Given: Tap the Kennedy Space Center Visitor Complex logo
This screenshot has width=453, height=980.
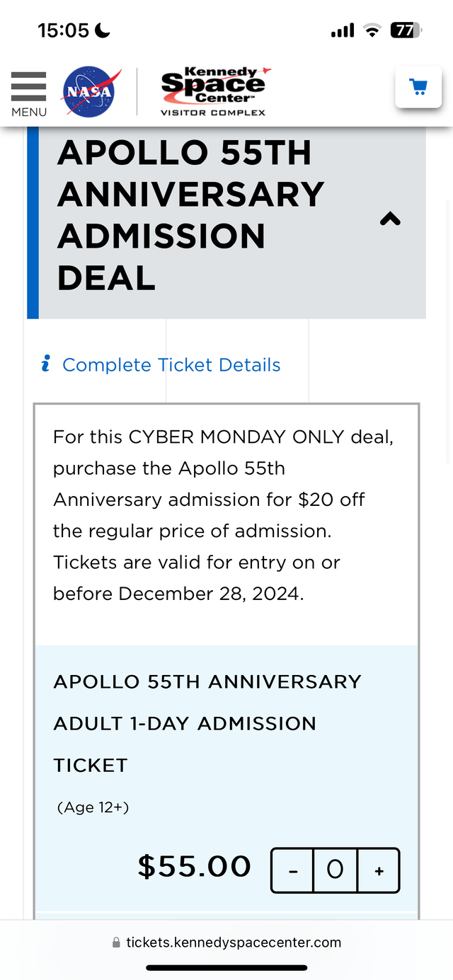Looking at the screenshot, I should pos(213,91).
